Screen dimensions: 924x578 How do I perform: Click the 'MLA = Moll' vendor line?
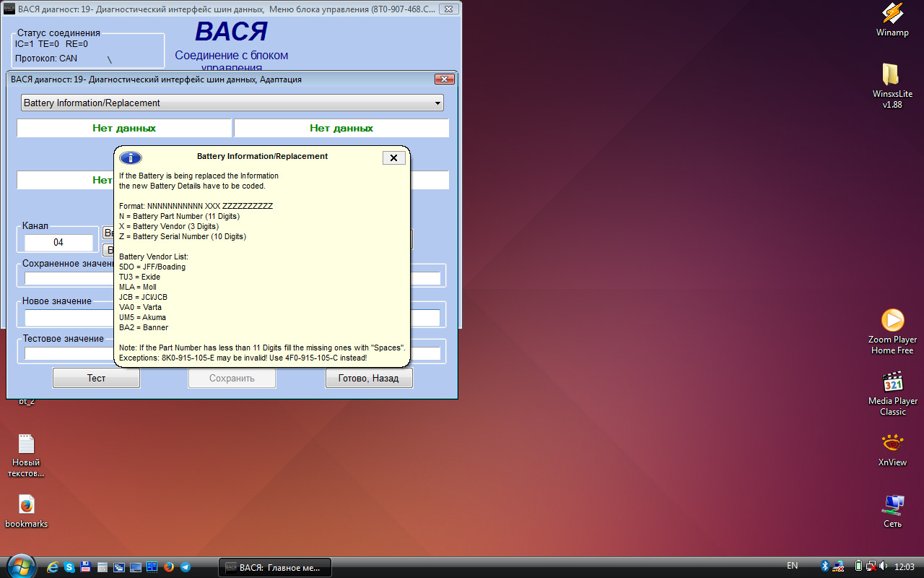coord(138,287)
